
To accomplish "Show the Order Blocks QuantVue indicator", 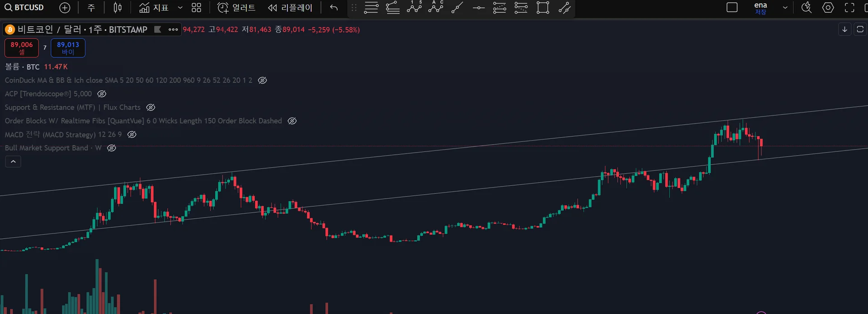I will (x=292, y=121).
